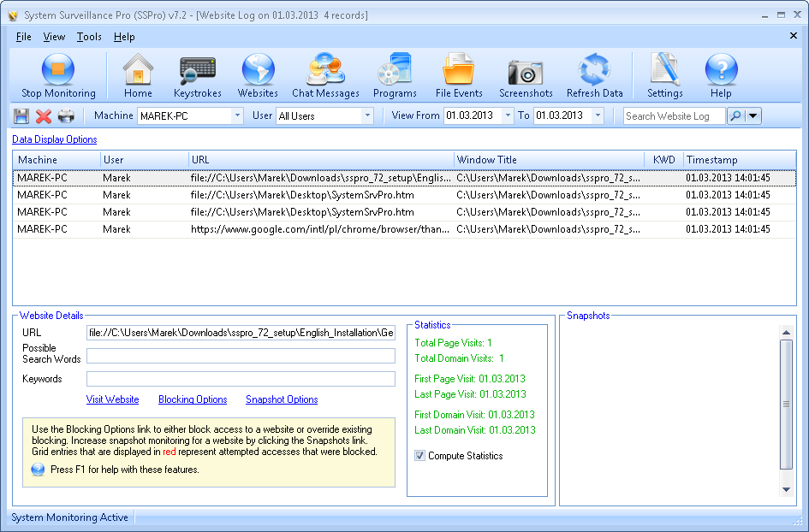809x532 pixels.
Task: Click the Snapshots panel scrollbar thumb
Action: coord(786,405)
